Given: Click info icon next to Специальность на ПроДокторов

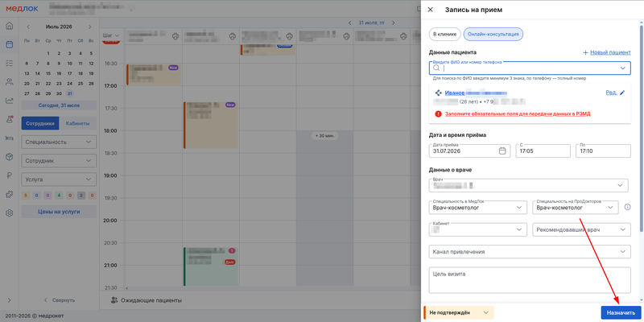Looking at the screenshot, I should [627, 207].
